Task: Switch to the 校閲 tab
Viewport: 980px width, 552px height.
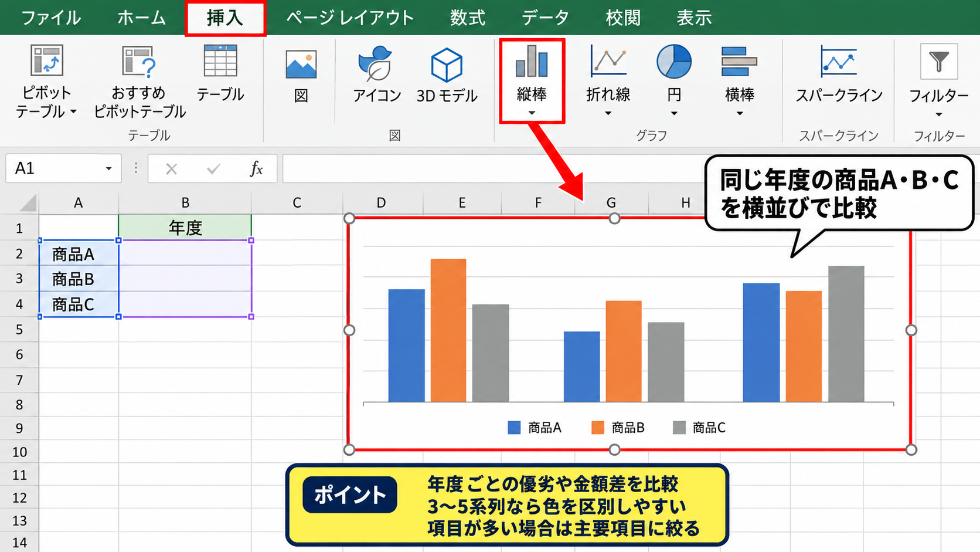Action: coord(623,18)
